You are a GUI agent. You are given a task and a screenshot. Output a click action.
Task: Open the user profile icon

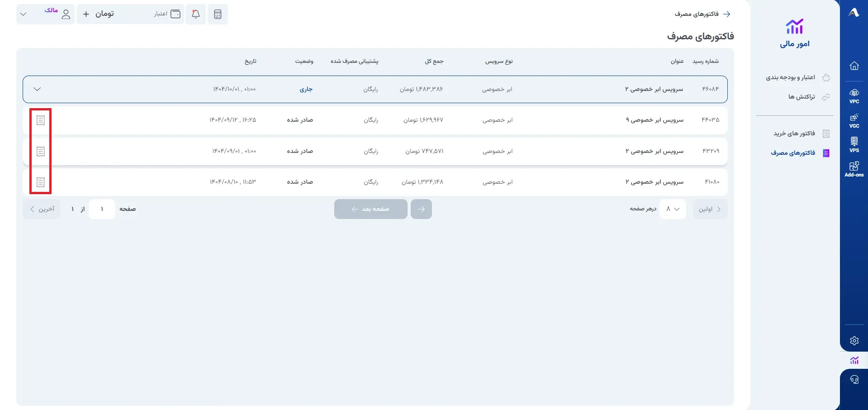point(66,14)
